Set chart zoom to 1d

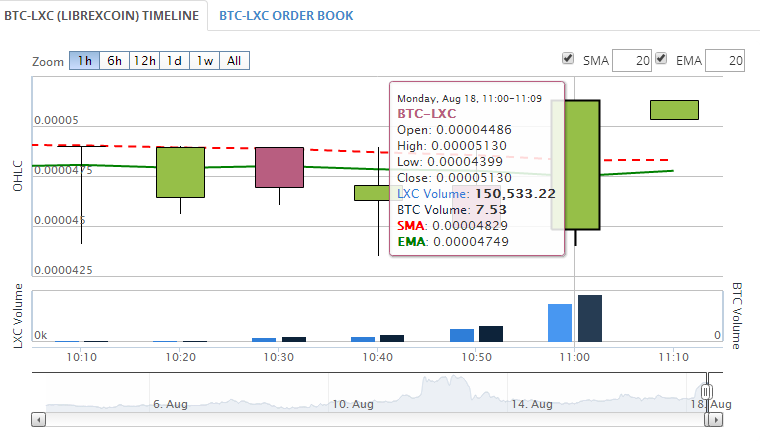coord(174,61)
